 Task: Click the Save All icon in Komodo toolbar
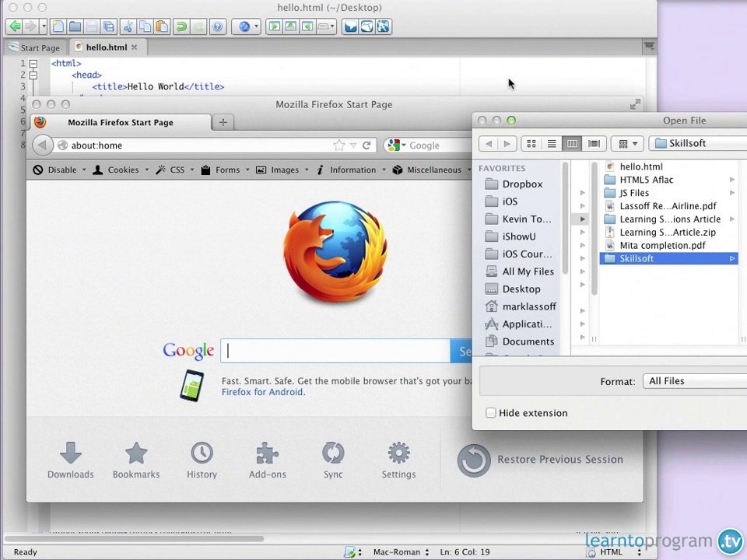tap(109, 26)
